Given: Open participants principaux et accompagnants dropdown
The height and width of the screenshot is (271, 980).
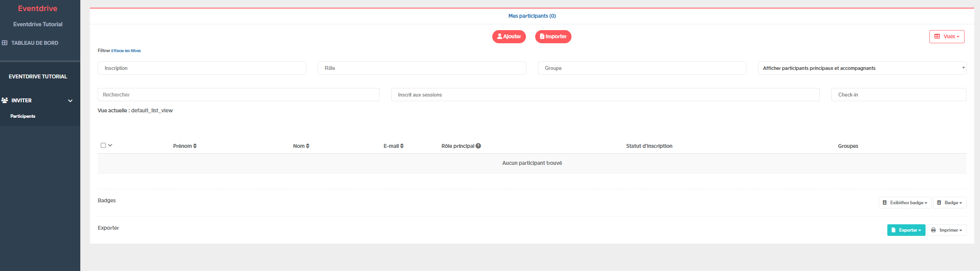Looking at the screenshot, I should [862, 68].
